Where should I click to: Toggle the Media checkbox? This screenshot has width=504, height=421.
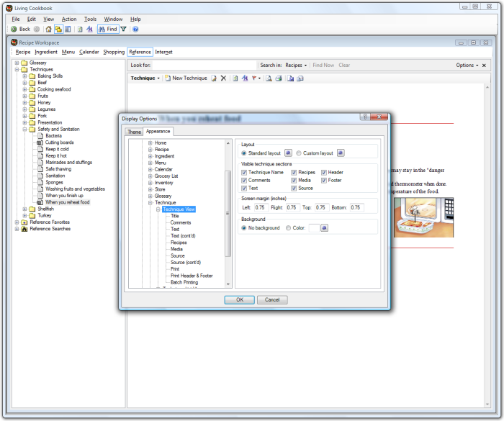coord(294,181)
